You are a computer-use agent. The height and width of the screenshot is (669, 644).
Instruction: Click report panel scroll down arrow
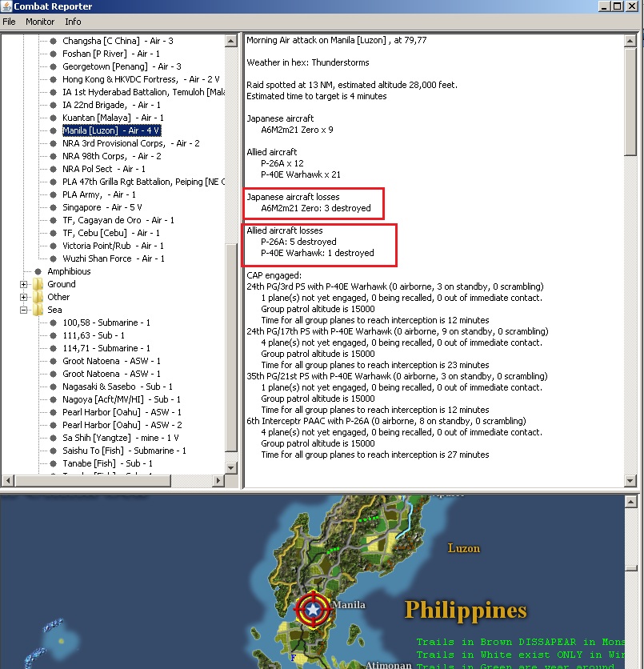pyautogui.click(x=630, y=480)
